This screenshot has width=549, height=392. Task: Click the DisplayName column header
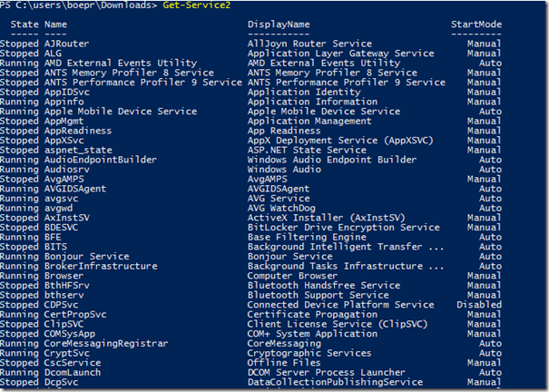click(279, 24)
